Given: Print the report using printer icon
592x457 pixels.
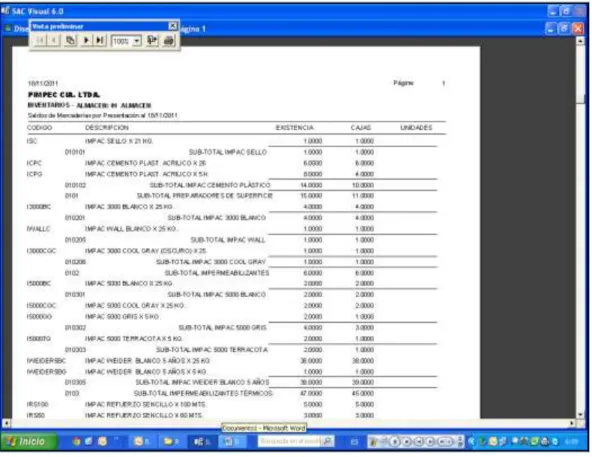Looking at the screenshot, I should point(169,40).
